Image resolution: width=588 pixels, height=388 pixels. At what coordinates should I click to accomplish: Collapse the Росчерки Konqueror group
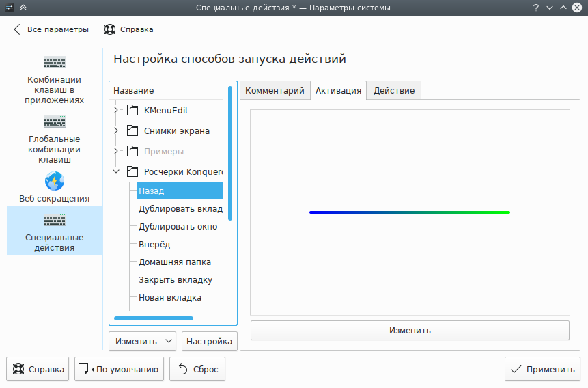(x=117, y=171)
